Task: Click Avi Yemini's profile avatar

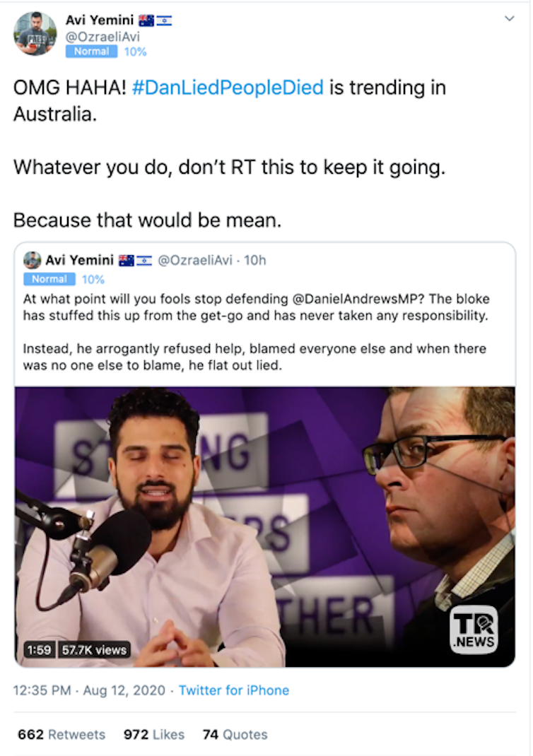Action: pyautogui.click(x=35, y=34)
